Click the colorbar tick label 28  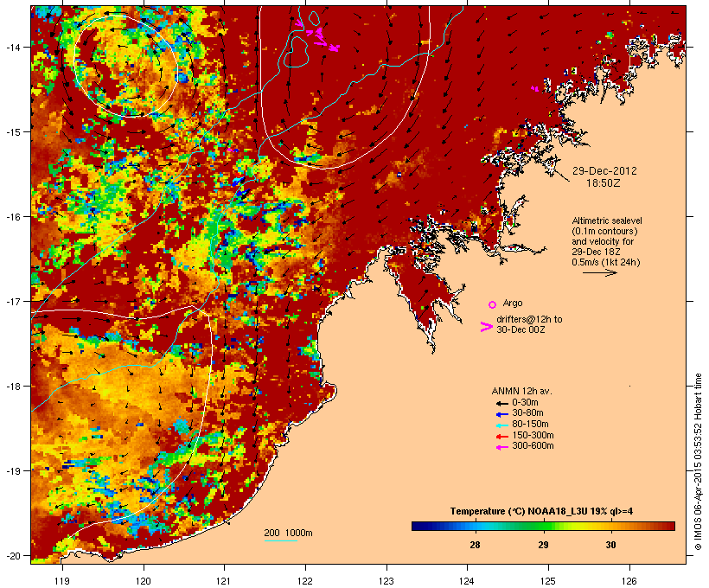tap(475, 545)
